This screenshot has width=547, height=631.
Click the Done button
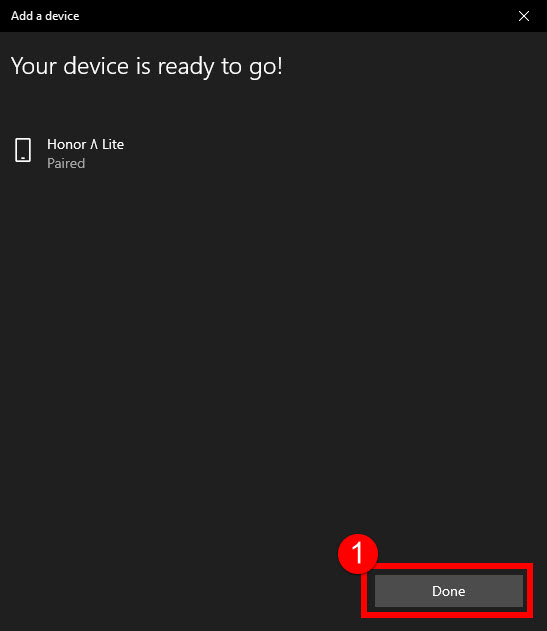pos(448,591)
